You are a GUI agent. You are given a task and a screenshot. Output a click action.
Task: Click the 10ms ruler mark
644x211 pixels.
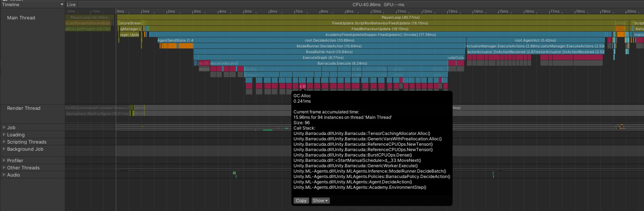[x=376, y=11]
